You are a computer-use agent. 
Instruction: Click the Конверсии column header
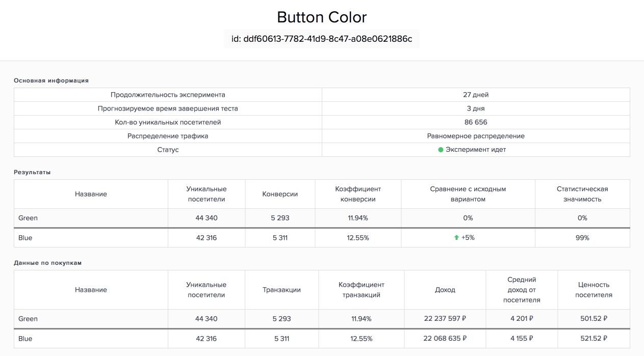(280, 194)
